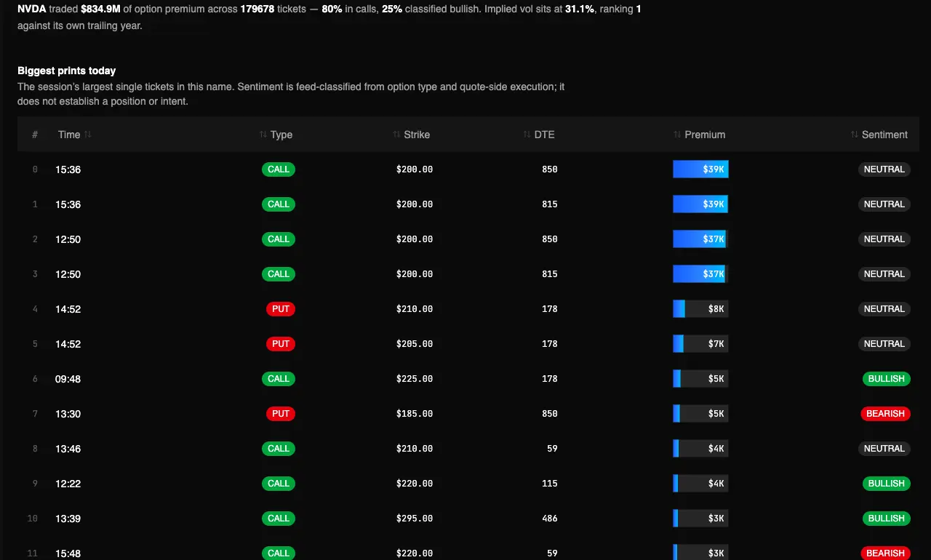Select the BEARISH badge in the 13:30 row
931x560 pixels.
[885, 414]
